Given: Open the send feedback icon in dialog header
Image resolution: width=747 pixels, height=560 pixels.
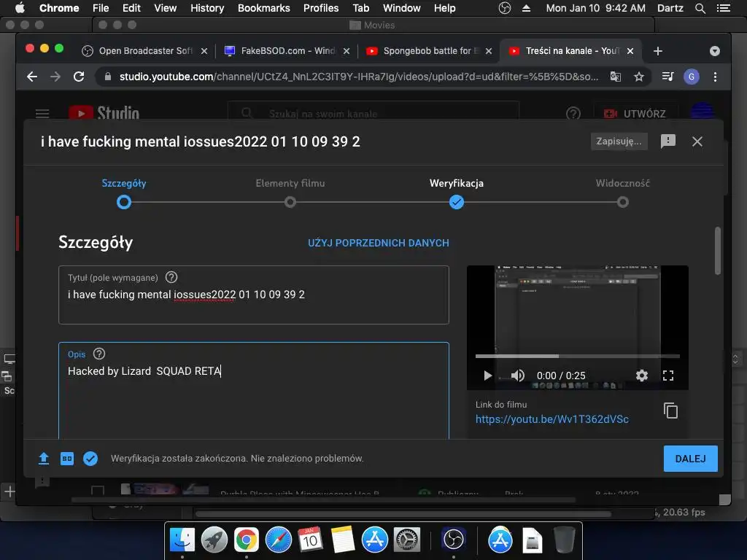Looking at the screenshot, I should click(668, 141).
